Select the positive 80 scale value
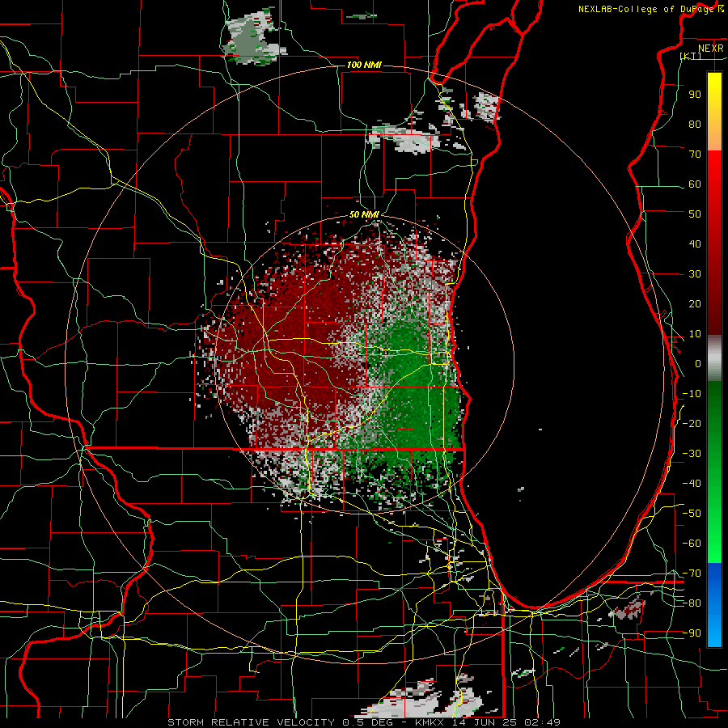The width and height of the screenshot is (728, 728). (x=695, y=125)
